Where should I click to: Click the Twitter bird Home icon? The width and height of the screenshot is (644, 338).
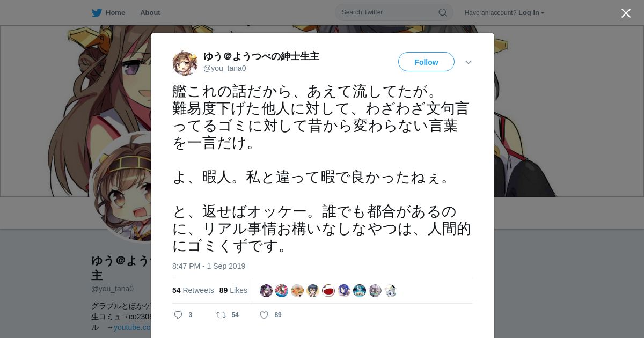97,12
